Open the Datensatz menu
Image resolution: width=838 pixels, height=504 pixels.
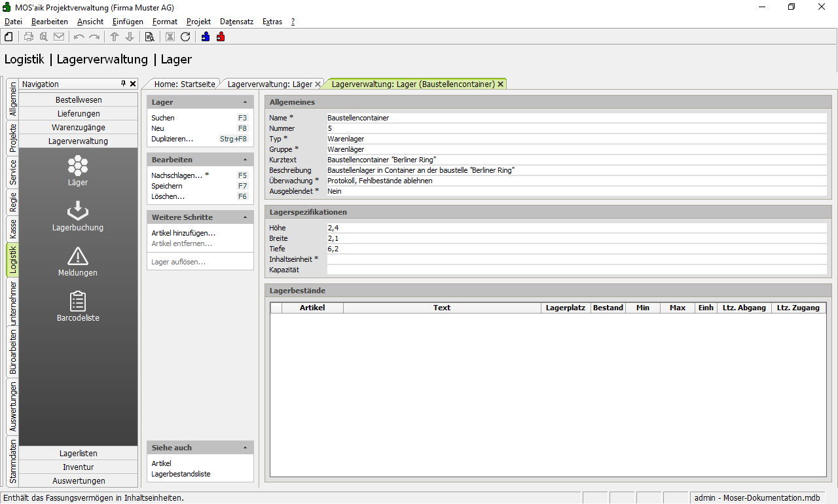coord(236,22)
